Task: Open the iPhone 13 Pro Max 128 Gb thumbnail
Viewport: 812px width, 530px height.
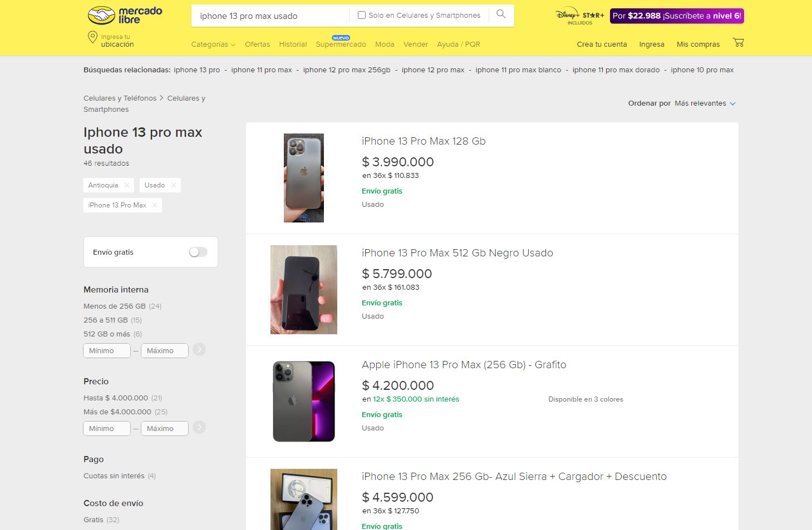Action: [x=304, y=178]
